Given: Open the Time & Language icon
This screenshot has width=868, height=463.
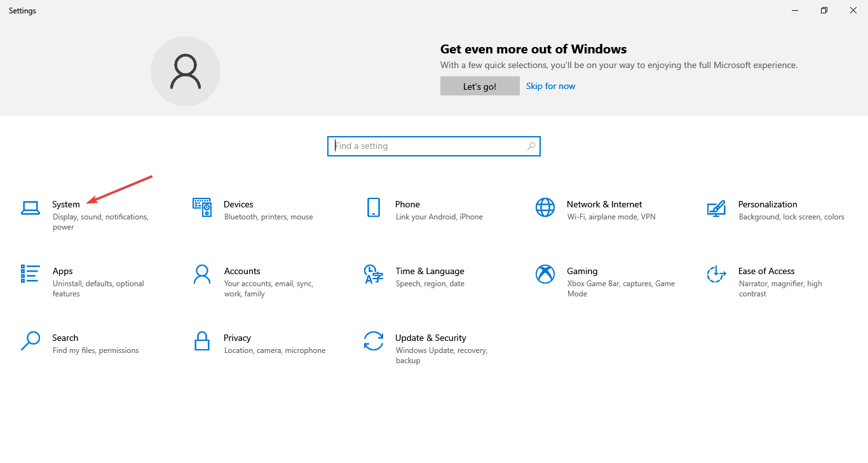Looking at the screenshot, I should pyautogui.click(x=373, y=274).
